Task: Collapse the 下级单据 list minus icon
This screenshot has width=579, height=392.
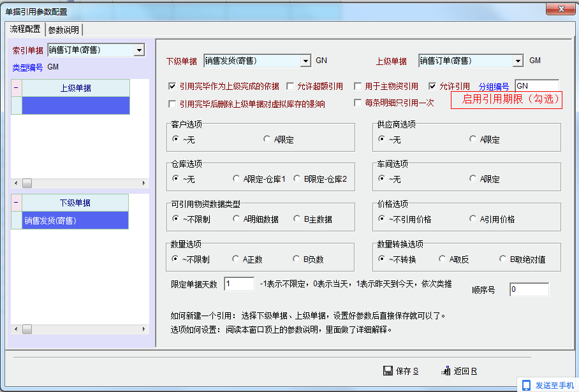Action: (x=17, y=203)
